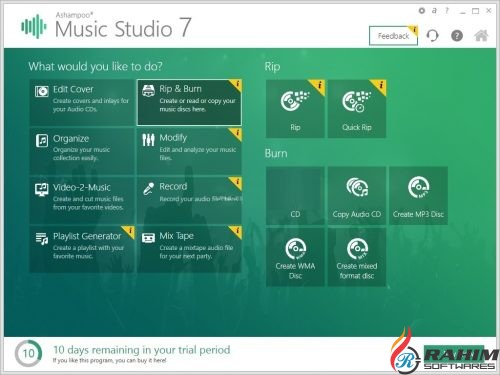Click the info badge on Playlist Generator tile

[130, 231]
